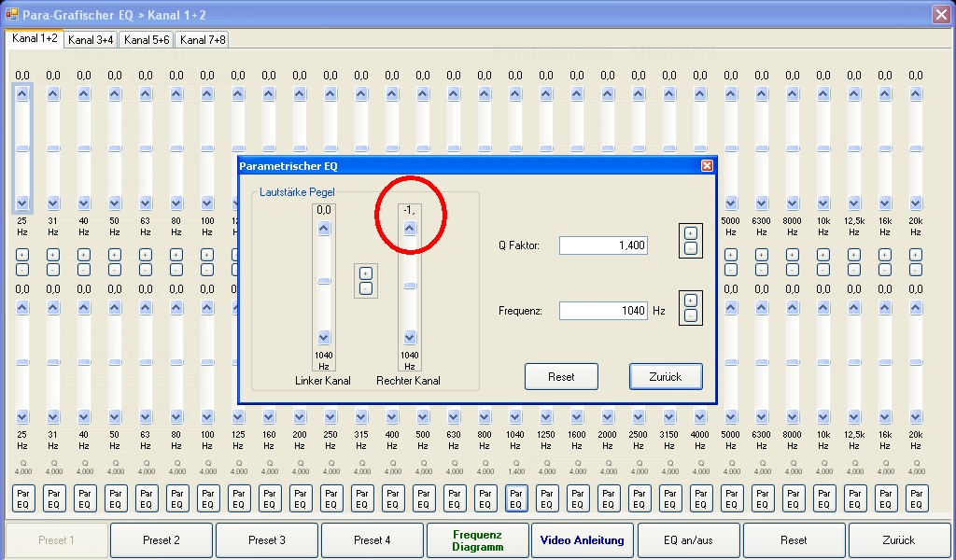956x560 pixels.
Task: Click Q value 1,400 under 1040 Hz
Action: coord(515,471)
